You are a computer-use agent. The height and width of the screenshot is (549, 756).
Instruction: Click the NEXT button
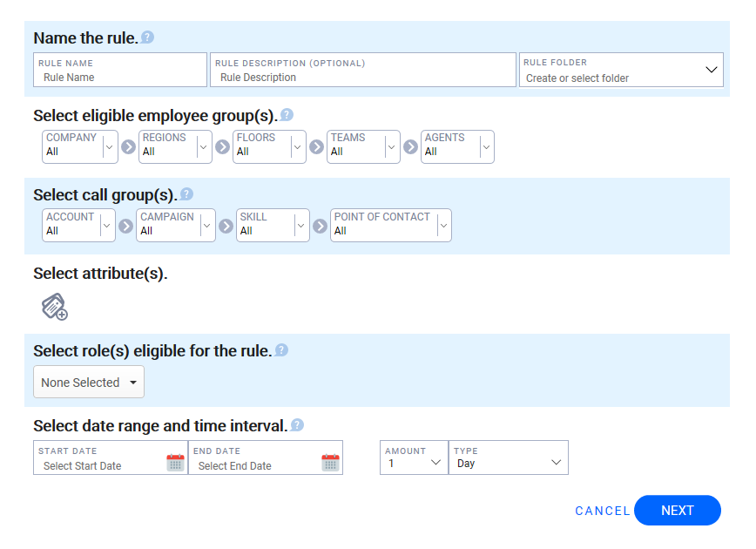(678, 510)
